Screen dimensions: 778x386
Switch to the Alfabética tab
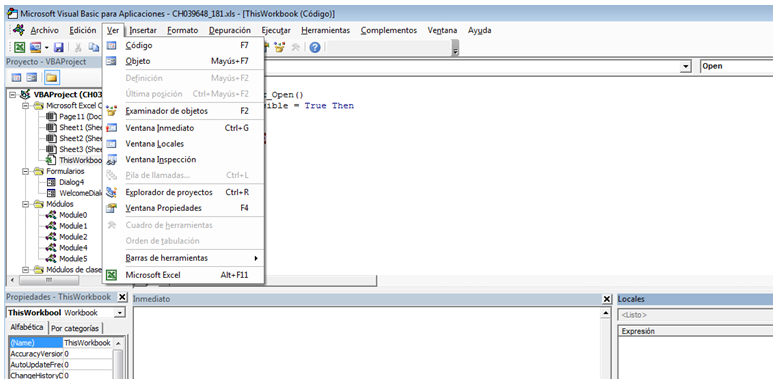tap(27, 327)
